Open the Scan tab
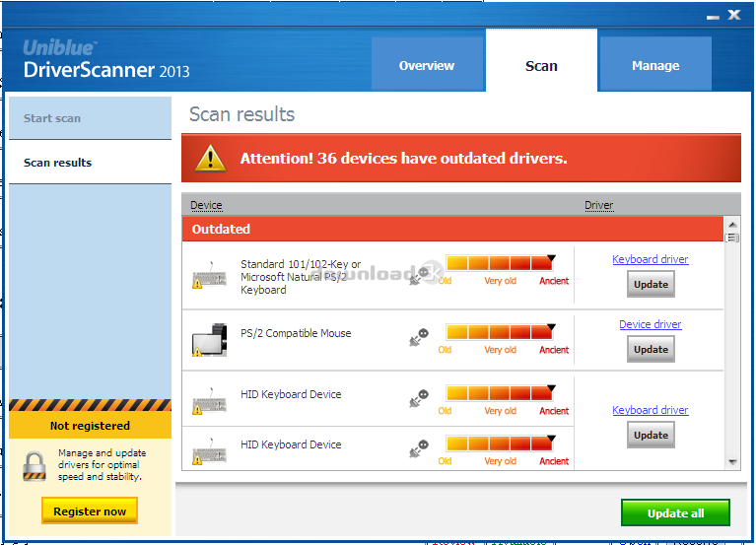 pos(541,61)
